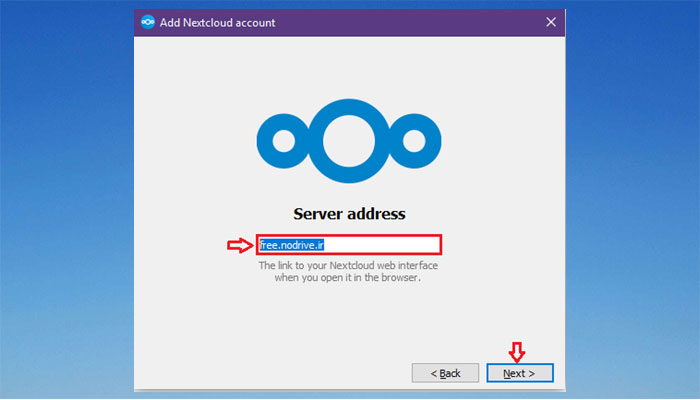The image size is (700, 400).
Task: Go back with the Back button
Action: [x=445, y=373]
